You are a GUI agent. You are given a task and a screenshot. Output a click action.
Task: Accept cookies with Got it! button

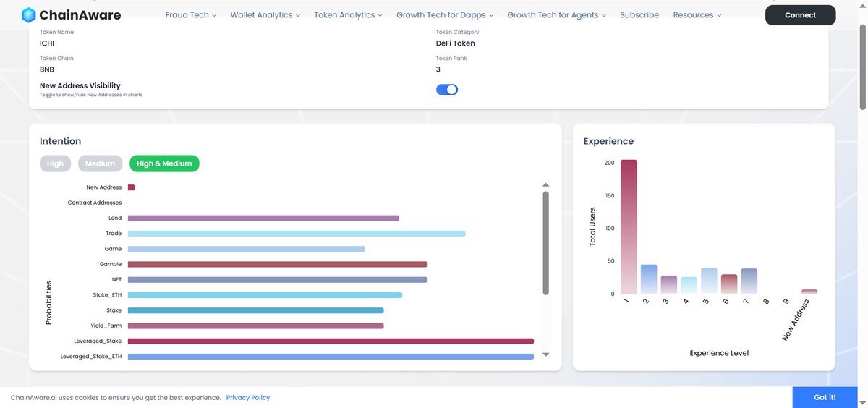coord(825,397)
